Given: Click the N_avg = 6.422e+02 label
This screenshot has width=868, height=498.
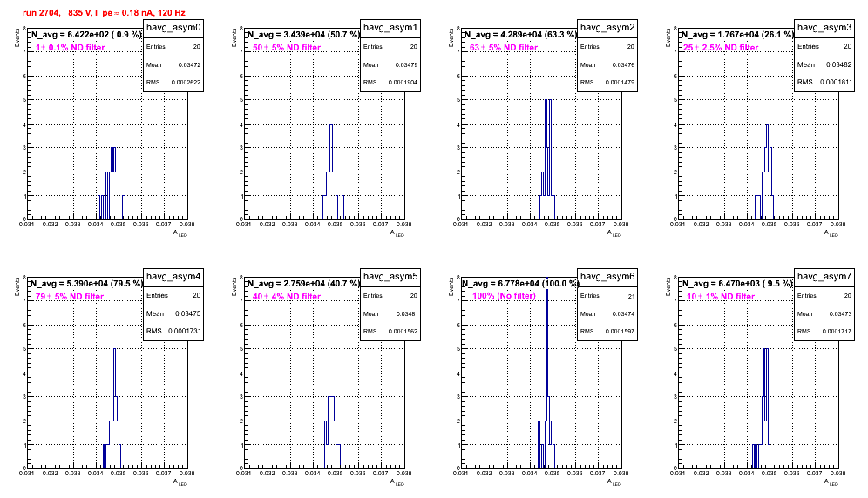Looking at the screenshot, I should click(x=86, y=35).
